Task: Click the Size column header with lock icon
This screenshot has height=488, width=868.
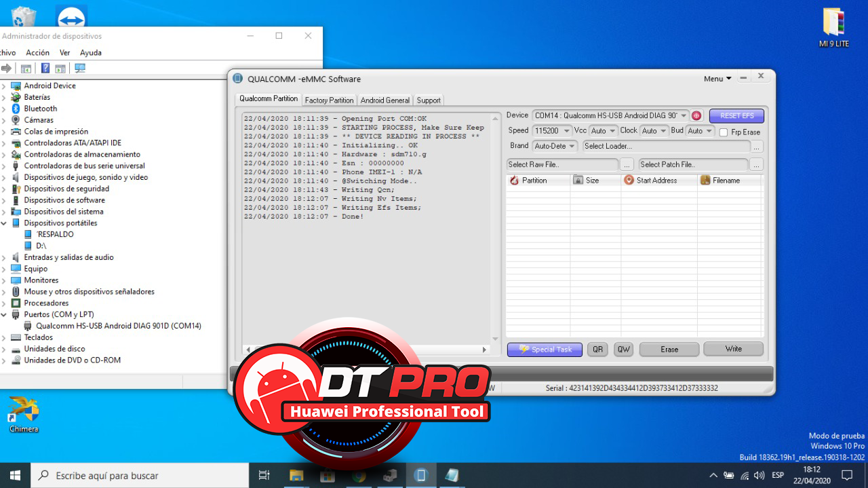Action: pyautogui.click(x=595, y=181)
